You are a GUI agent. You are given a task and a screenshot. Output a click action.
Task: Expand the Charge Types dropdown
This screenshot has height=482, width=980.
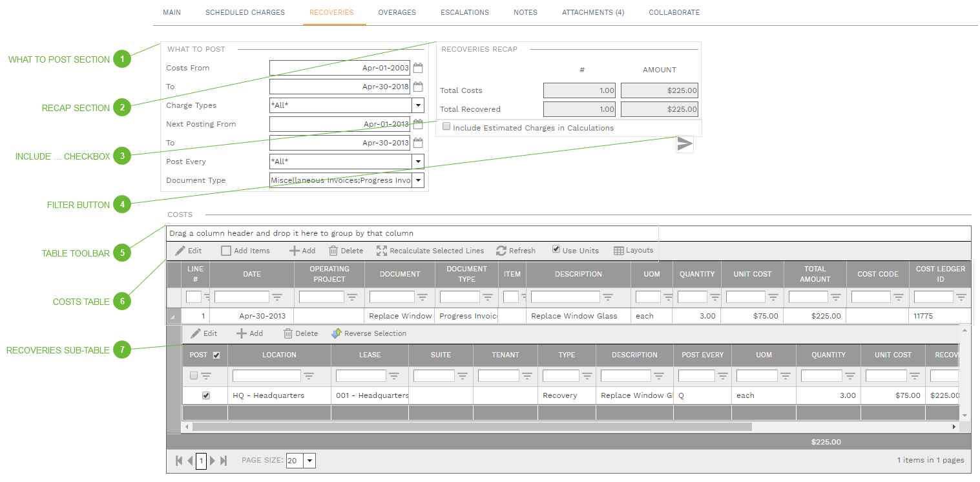pos(418,105)
